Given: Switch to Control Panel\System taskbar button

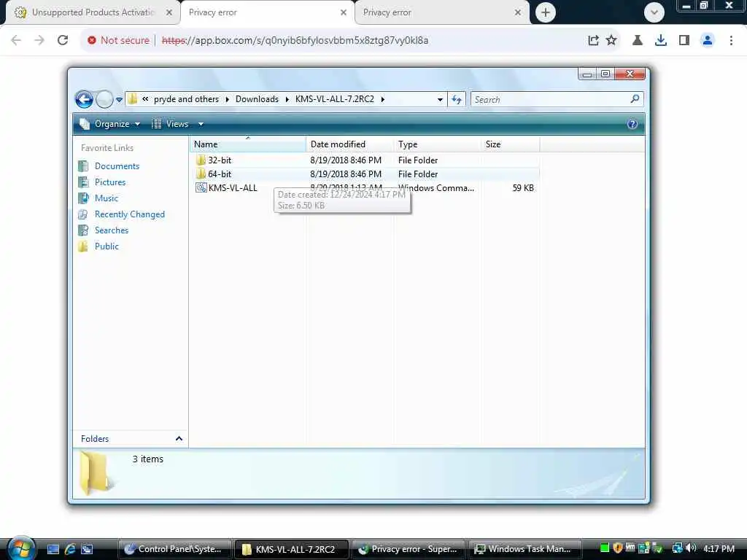Looking at the screenshot, I should coord(174,549).
